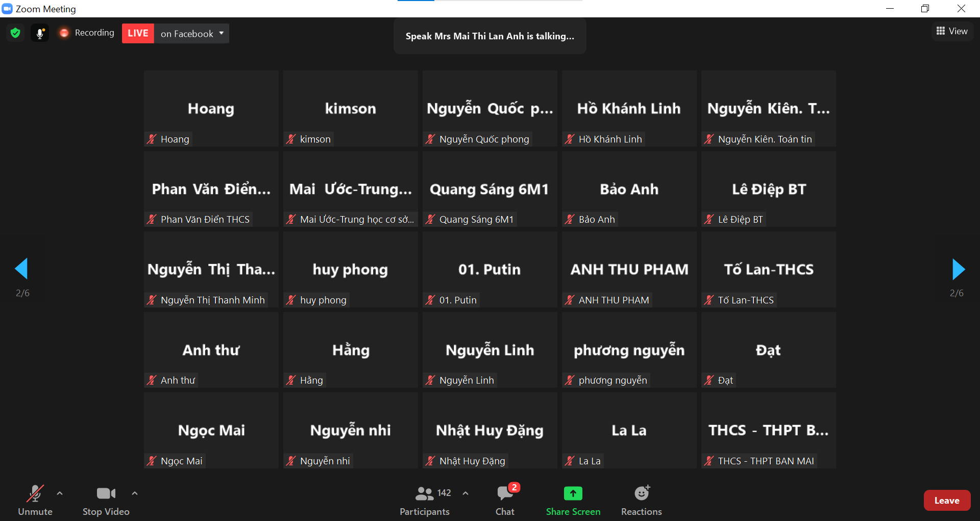
Task: Open the Chat panel
Action: pyautogui.click(x=505, y=500)
